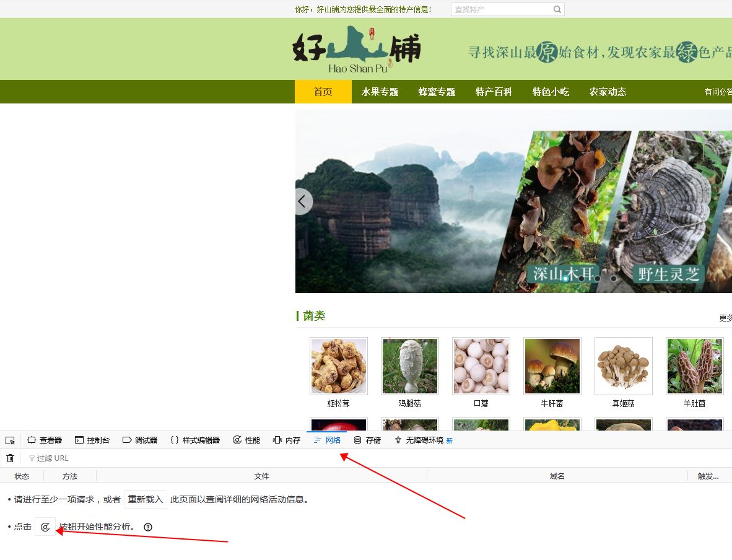732x560 pixels.
Task: Click the 姬松茸 mushroom thumbnail
Action: pos(338,366)
